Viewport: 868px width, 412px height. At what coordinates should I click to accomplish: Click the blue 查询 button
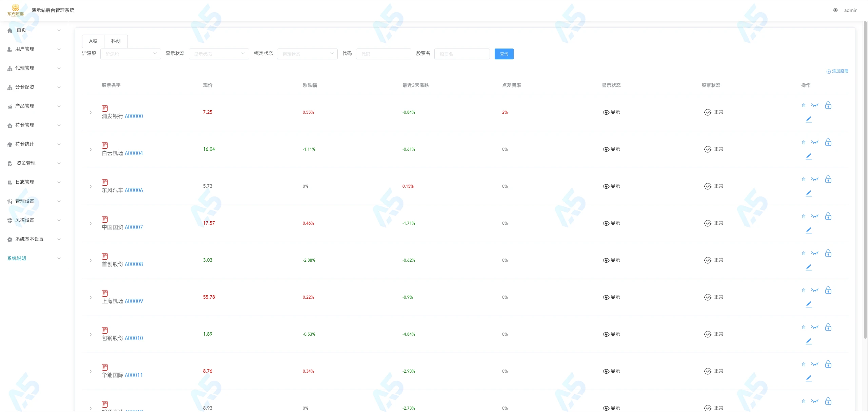click(504, 54)
